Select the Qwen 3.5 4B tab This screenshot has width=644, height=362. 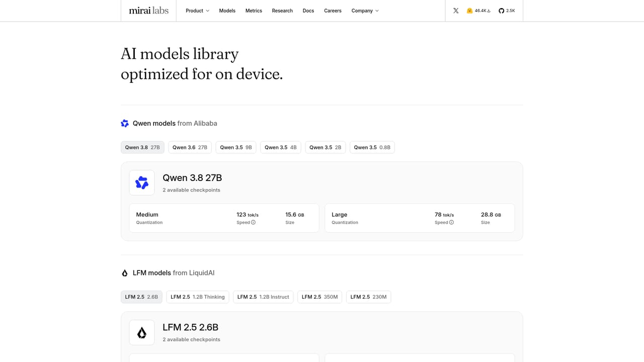pos(281,147)
